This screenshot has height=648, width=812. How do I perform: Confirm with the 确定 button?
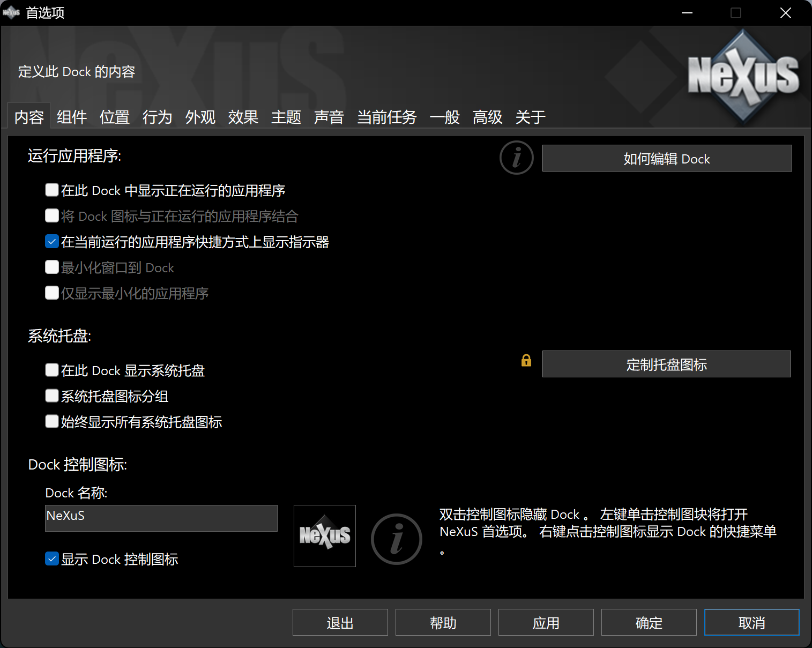[x=649, y=622]
